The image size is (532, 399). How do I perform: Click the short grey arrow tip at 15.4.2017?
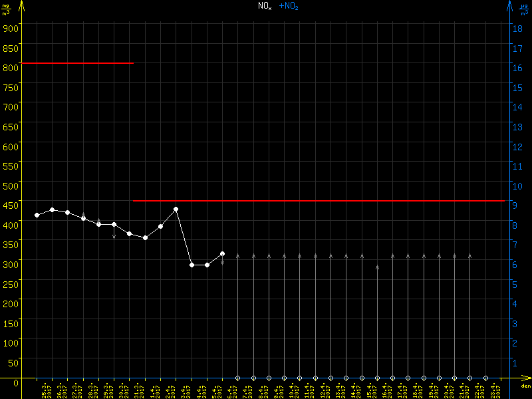[378, 267]
